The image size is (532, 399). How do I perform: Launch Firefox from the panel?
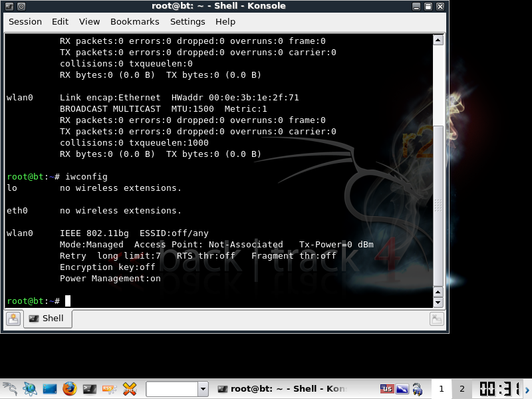click(x=70, y=388)
